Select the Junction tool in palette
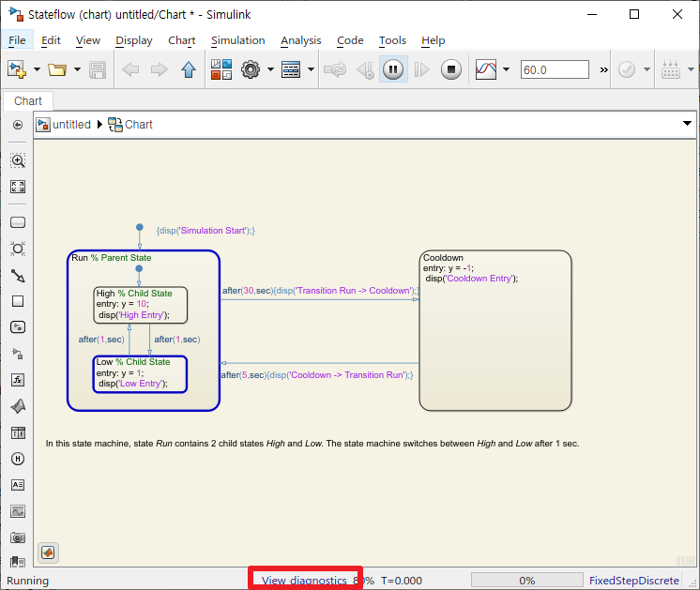700x590 pixels. pos(18,249)
